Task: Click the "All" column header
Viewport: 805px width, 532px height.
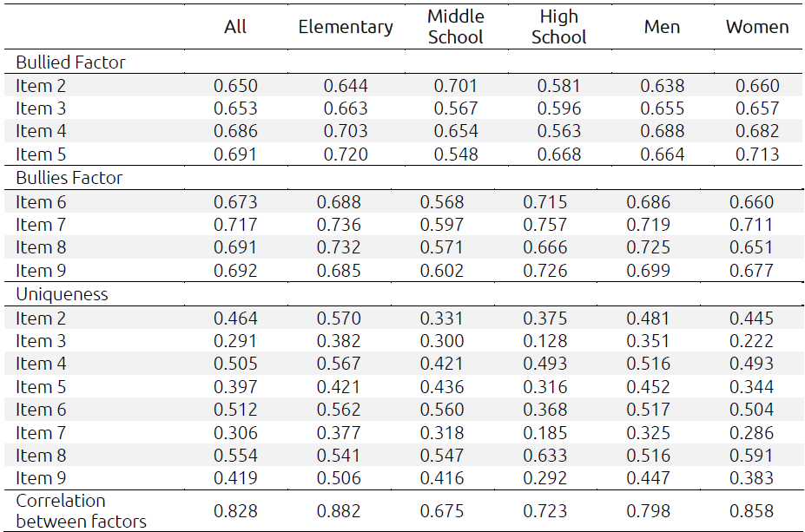Action: [235, 27]
